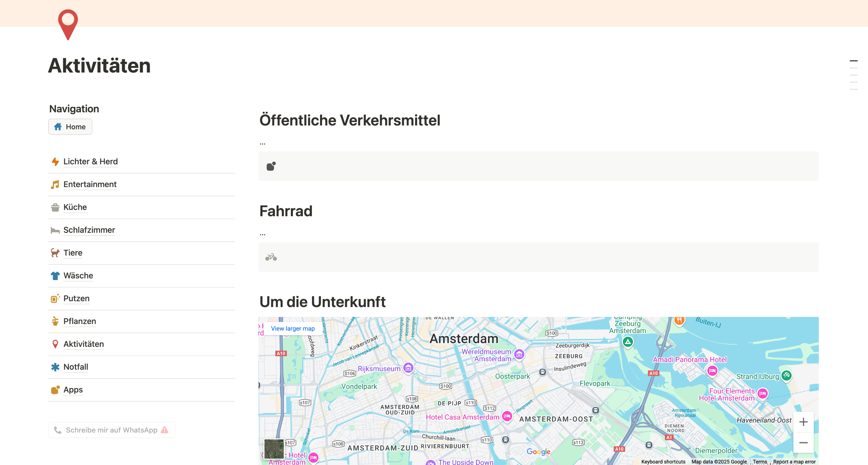Click the music note icon beside Entertainment
The image size is (868, 465).
(x=55, y=184)
